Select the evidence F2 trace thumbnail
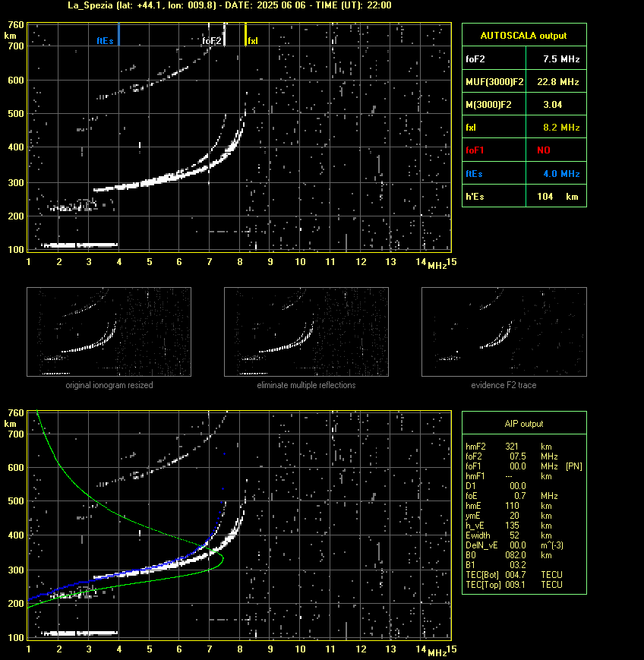Viewport: 644px width, 660px height. [x=504, y=332]
